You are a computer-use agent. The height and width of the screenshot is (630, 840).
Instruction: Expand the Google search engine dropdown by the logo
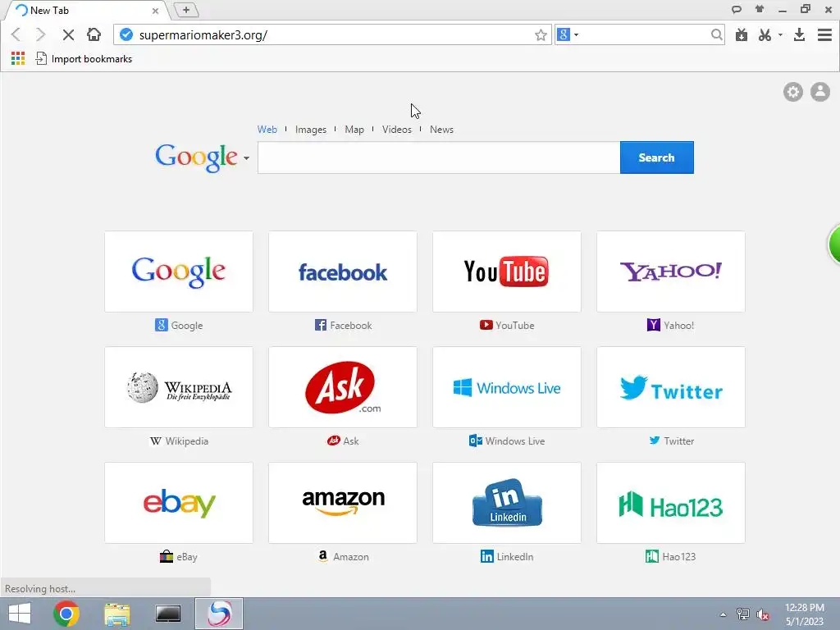(246, 158)
